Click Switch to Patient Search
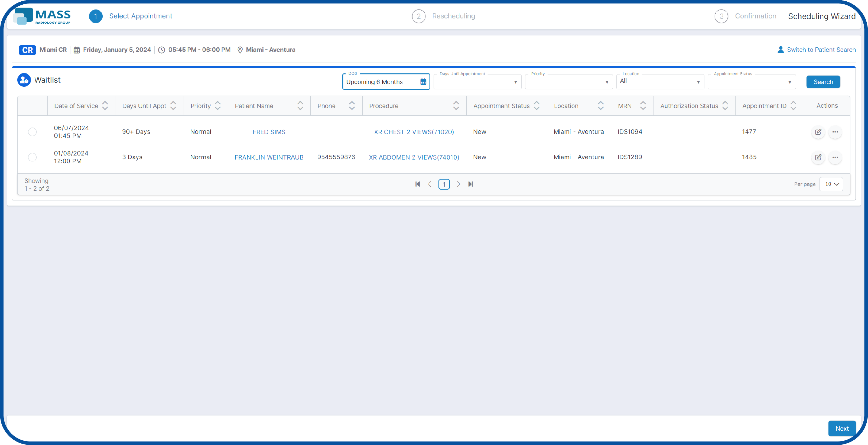The height and width of the screenshot is (445, 868). [x=821, y=50]
